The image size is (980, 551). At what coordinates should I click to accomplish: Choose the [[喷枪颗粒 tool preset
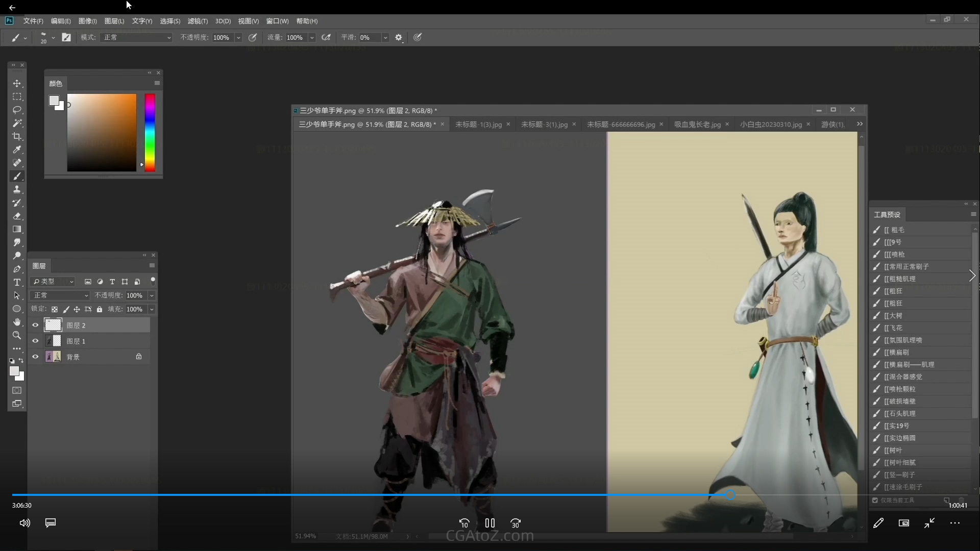[902, 389]
